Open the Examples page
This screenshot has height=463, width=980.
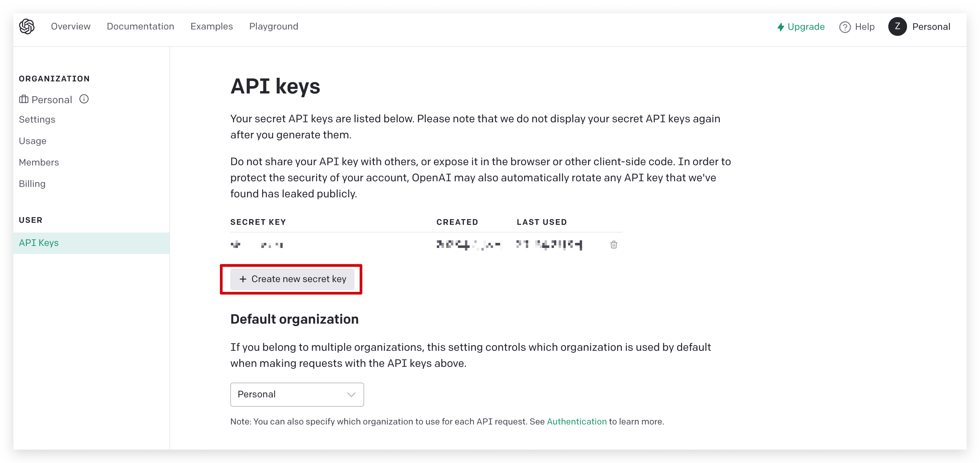(212, 26)
